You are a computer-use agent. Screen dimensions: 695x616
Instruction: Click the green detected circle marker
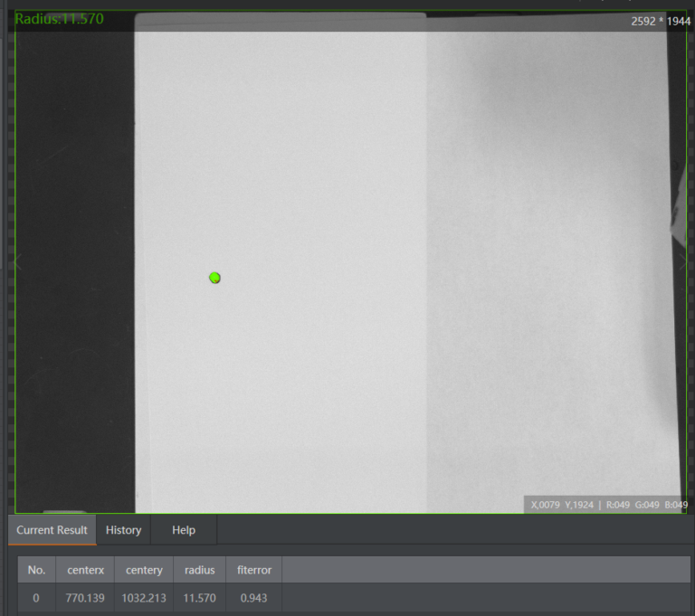click(x=214, y=278)
